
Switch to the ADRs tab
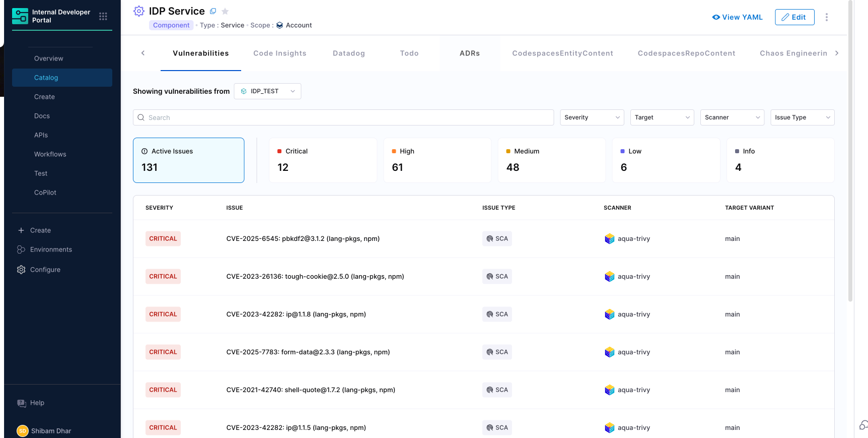click(x=469, y=53)
